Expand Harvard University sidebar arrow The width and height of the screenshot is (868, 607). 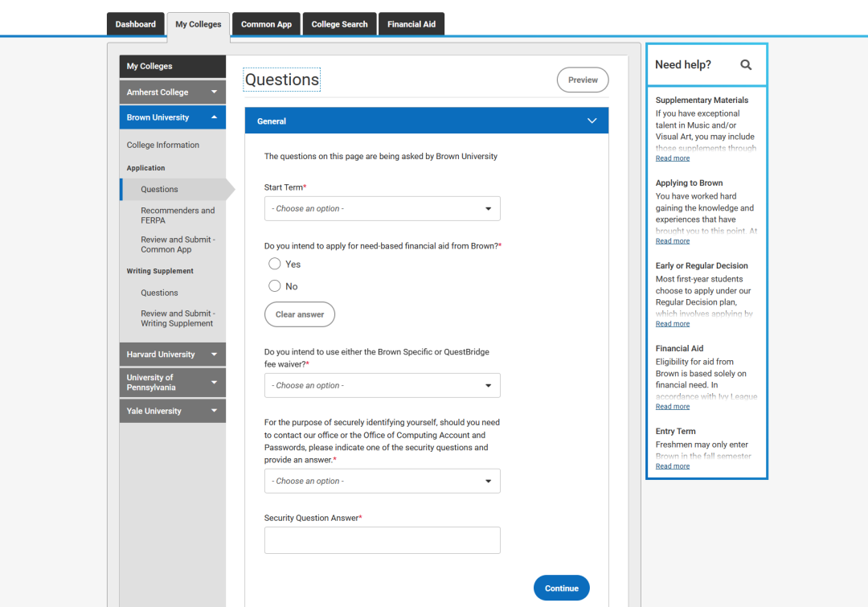click(x=215, y=354)
